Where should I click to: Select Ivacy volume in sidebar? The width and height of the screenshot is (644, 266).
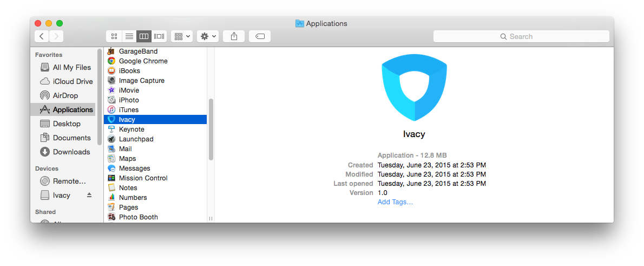(x=55, y=195)
